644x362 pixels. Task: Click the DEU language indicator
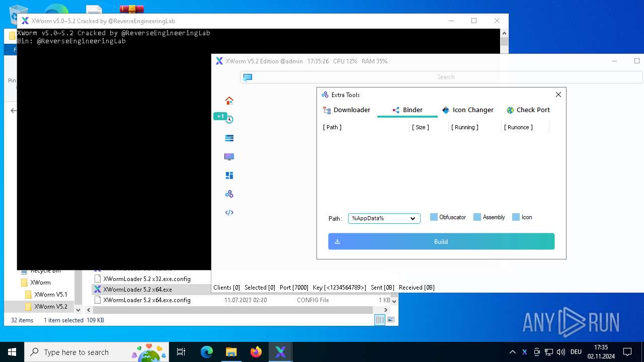click(576, 352)
